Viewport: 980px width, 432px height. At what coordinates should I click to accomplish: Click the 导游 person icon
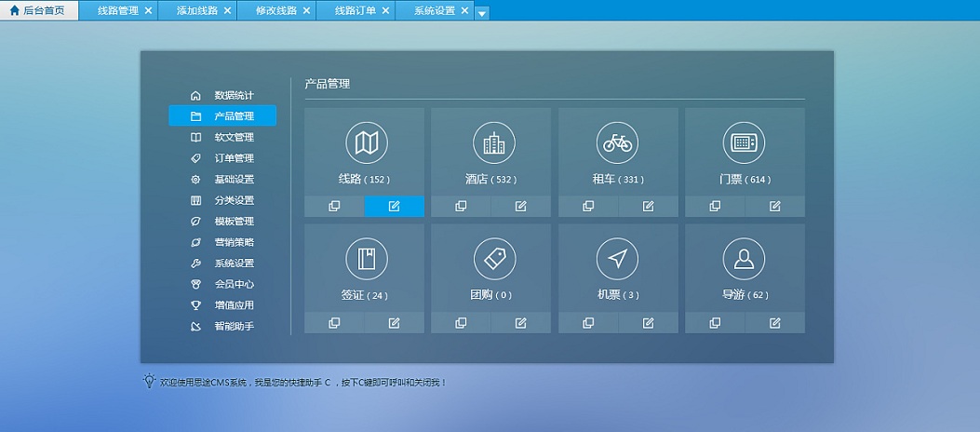coord(744,259)
